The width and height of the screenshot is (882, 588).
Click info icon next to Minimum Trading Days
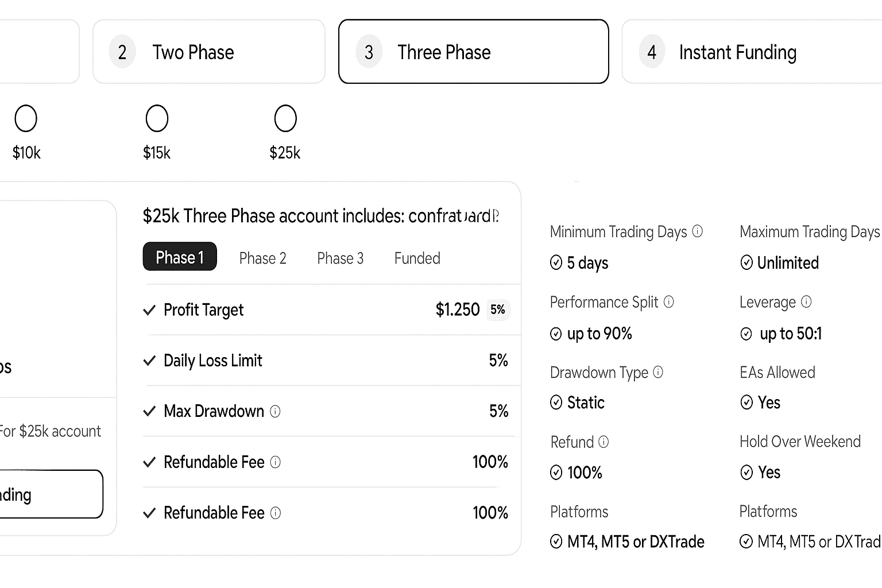point(697,231)
